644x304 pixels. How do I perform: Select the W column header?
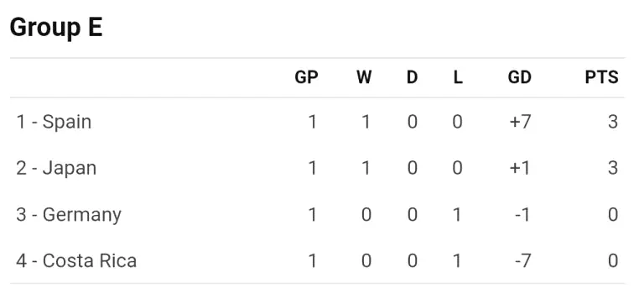[364, 77]
